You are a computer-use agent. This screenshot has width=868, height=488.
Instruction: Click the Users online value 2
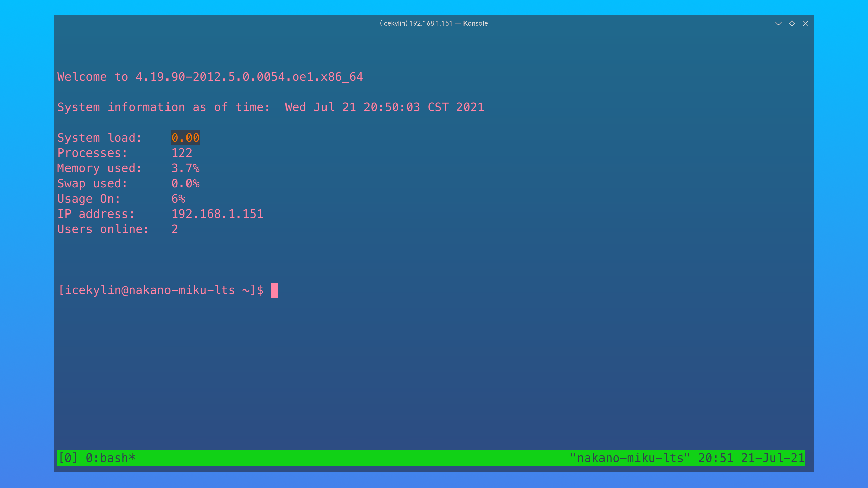[x=175, y=229]
